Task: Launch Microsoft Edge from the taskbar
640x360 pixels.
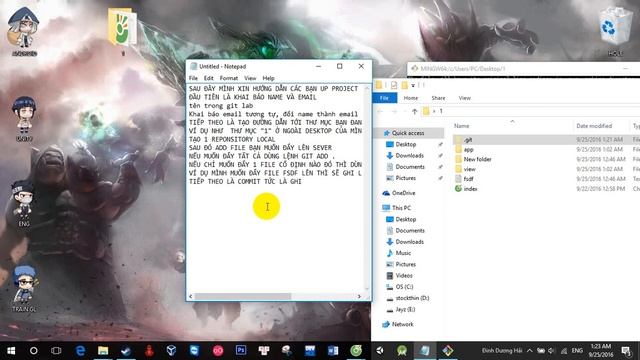Action: pyautogui.click(x=80, y=351)
